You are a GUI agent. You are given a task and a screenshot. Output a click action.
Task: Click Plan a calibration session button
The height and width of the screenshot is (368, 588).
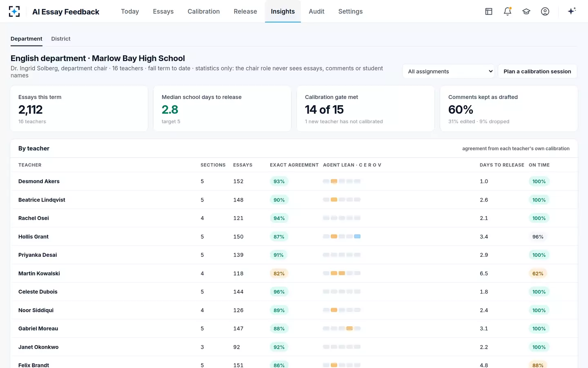pos(537,71)
